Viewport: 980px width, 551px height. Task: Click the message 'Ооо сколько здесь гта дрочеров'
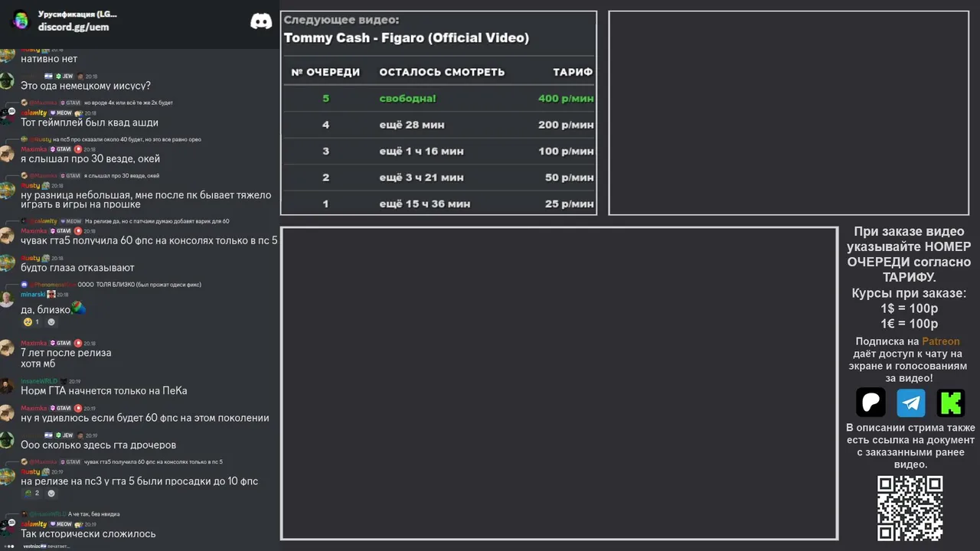click(x=99, y=445)
